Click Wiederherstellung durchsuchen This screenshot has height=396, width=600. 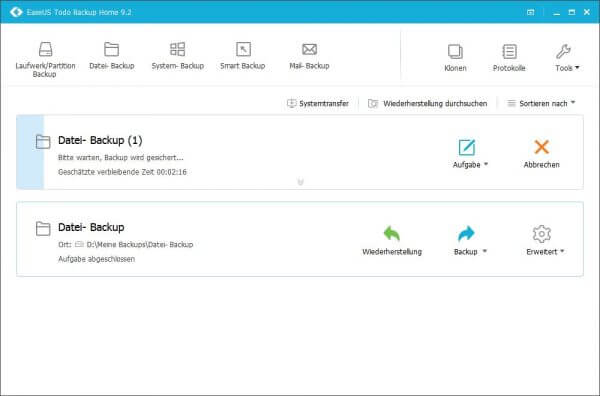[427, 103]
